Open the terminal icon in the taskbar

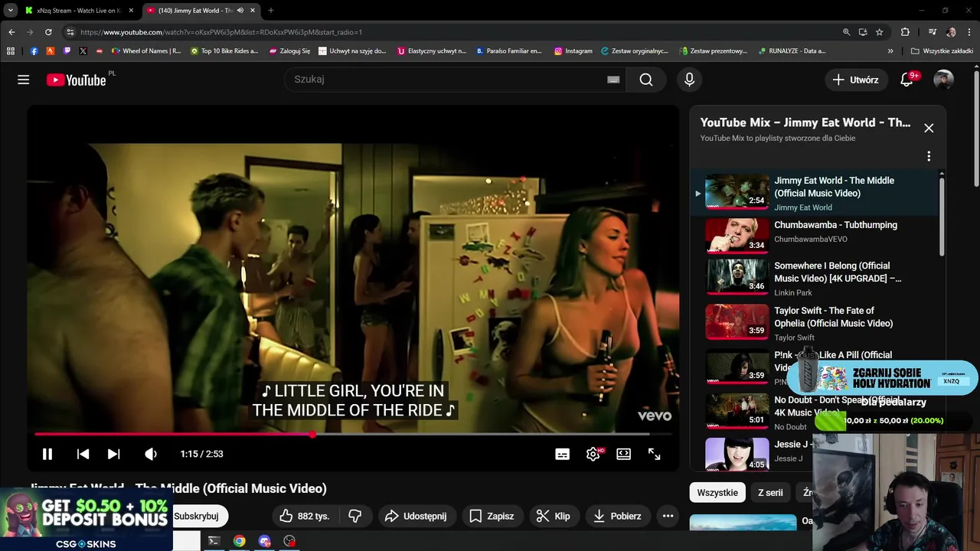click(214, 541)
